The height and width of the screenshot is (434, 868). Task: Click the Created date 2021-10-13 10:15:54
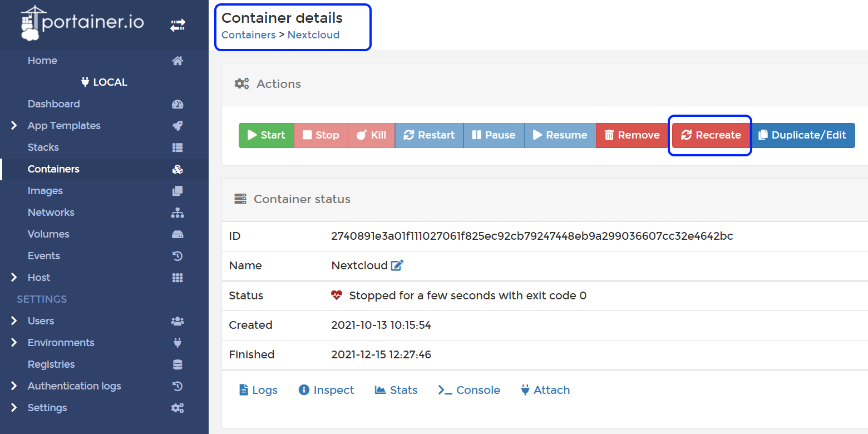tap(381, 325)
